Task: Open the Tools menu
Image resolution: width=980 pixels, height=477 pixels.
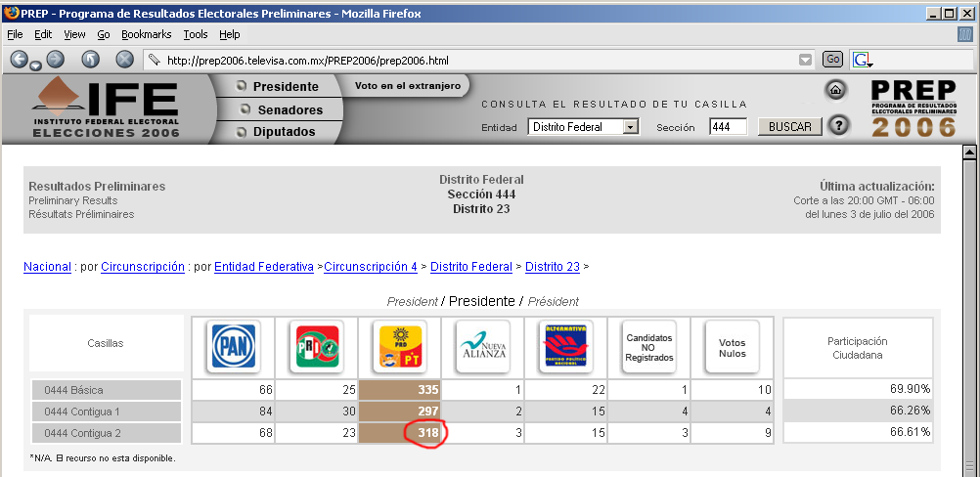Action: click(195, 34)
